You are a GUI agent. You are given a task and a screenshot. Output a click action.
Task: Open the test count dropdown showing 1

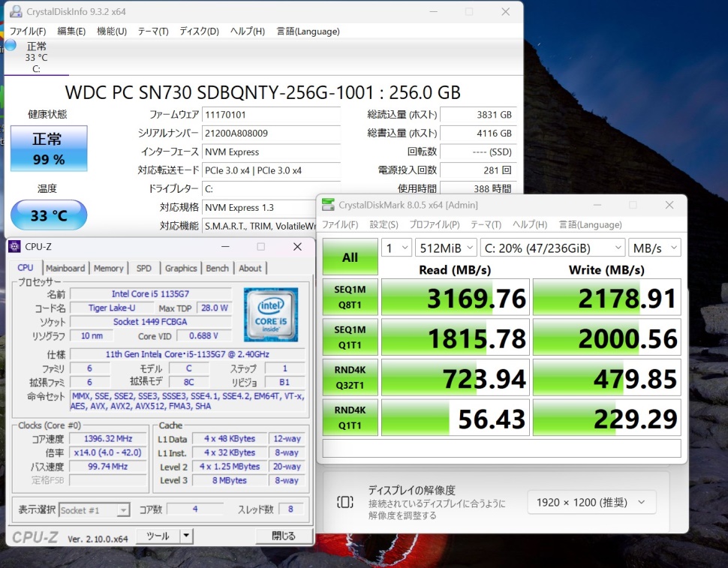(x=396, y=248)
